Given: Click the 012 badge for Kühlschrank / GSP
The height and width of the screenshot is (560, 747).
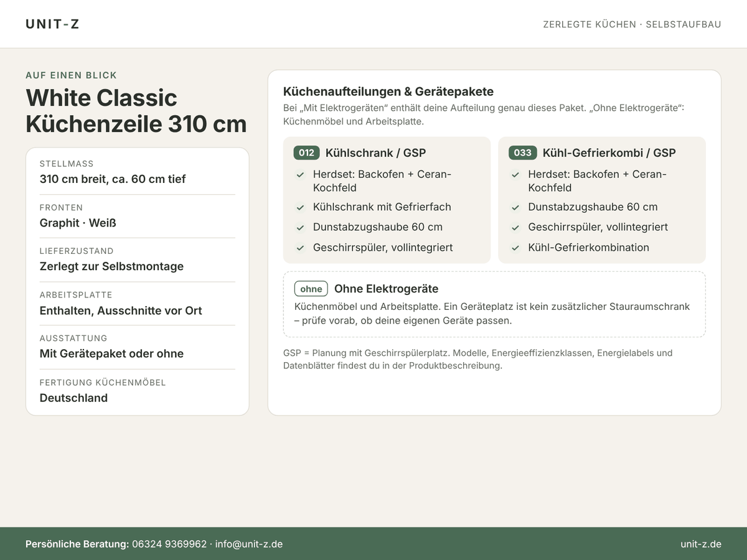Looking at the screenshot, I should tap(306, 153).
